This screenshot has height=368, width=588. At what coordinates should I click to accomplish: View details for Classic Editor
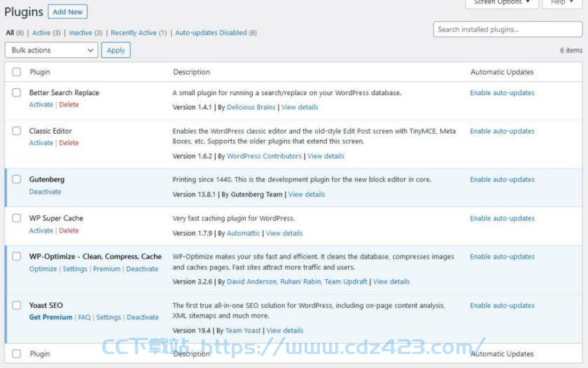326,156
